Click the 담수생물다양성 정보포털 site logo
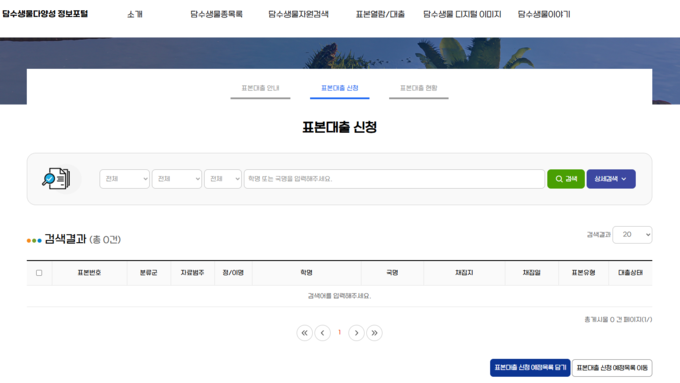 [45, 14]
